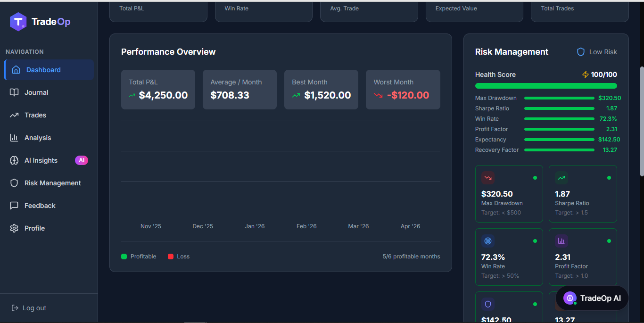
Task: Click the Max Drawdown red arrow card icon
Action: (488, 178)
